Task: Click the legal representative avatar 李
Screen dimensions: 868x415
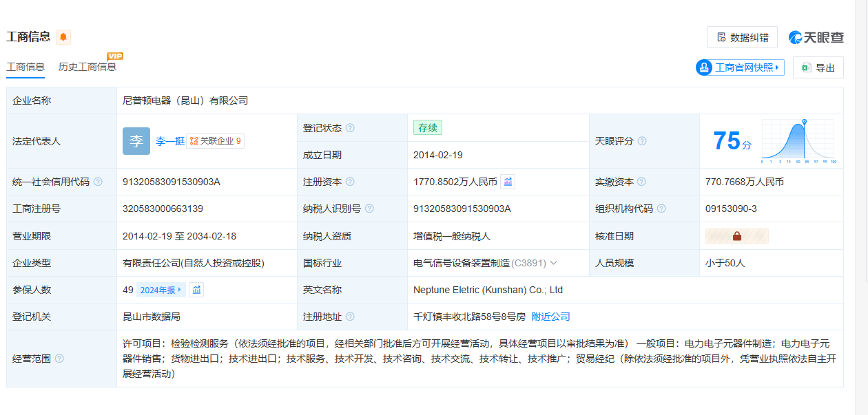Action: (x=136, y=141)
